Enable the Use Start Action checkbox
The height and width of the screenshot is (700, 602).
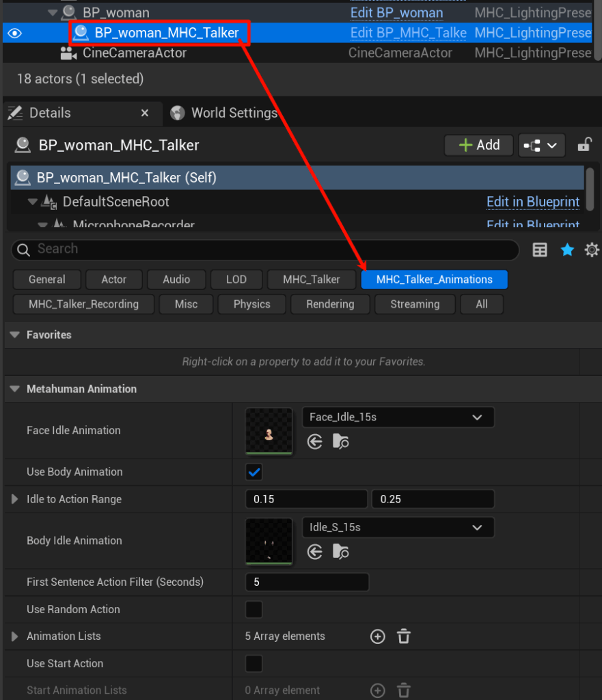pyautogui.click(x=254, y=664)
